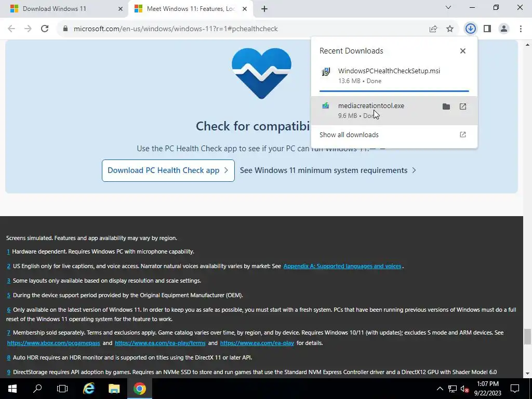532x399 pixels.
Task: Close the Meet Windows 11 tab
Action: pos(245,9)
